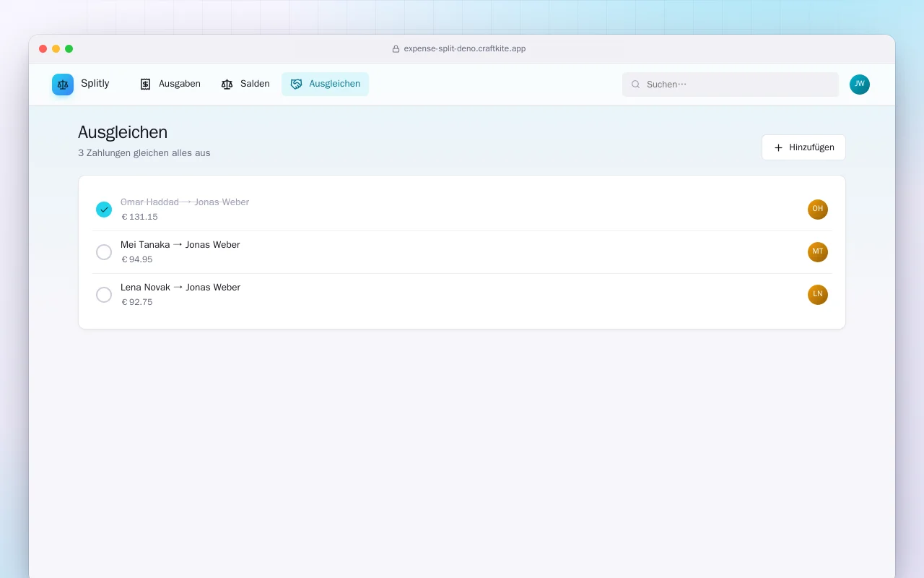Click the browser address bar URL
924x578 pixels.
tap(465, 48)
